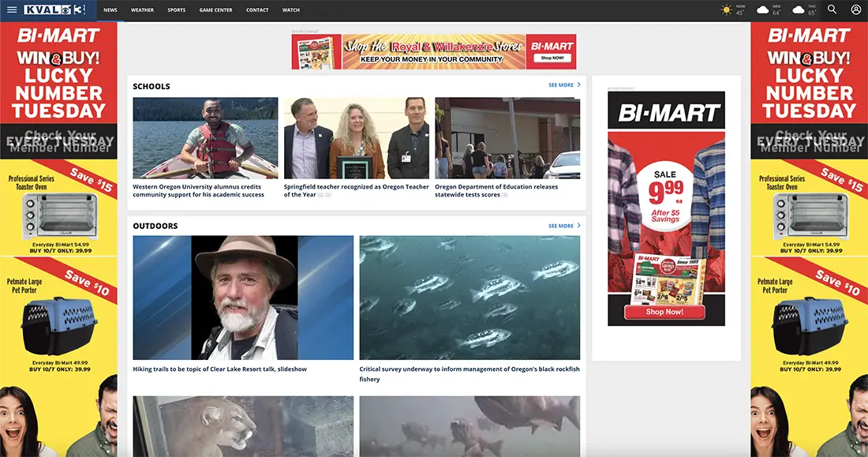Image resolution: width=868 pixels, height=457 pixels.
Task: Click the cougar photo thumbnail
Action: (243, 426)
